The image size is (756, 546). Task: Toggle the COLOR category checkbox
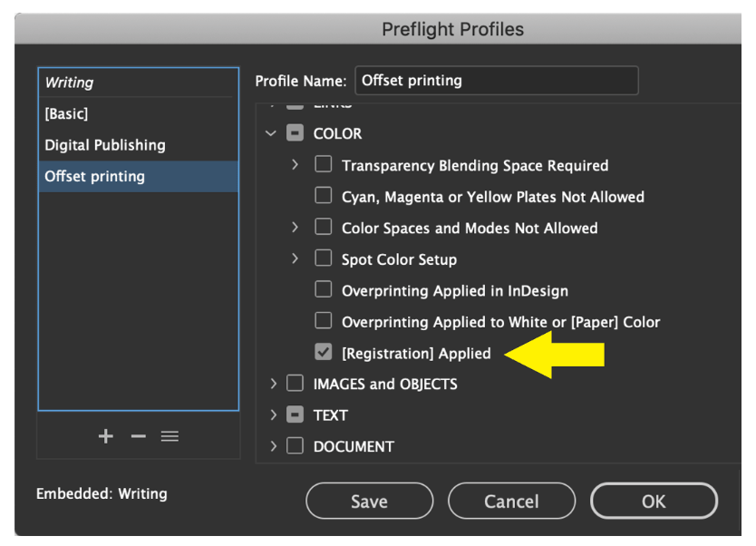[x=295, y=133]
